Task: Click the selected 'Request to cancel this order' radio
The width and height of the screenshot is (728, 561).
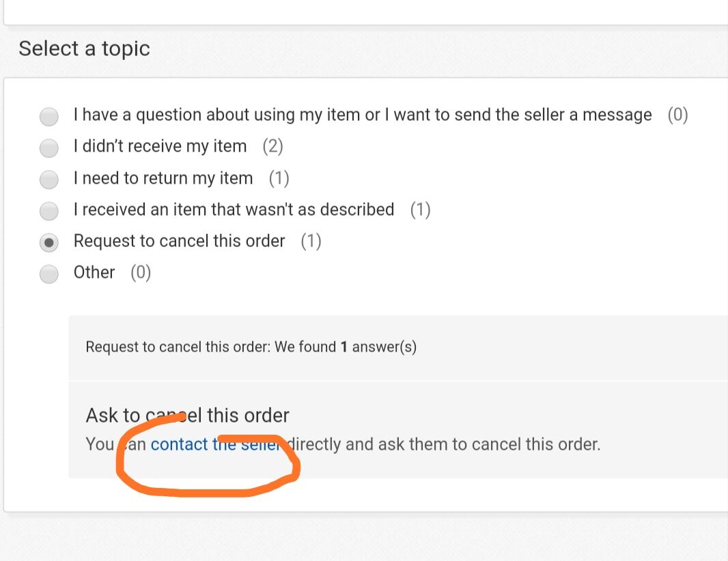Action: [x=49, y=242]
